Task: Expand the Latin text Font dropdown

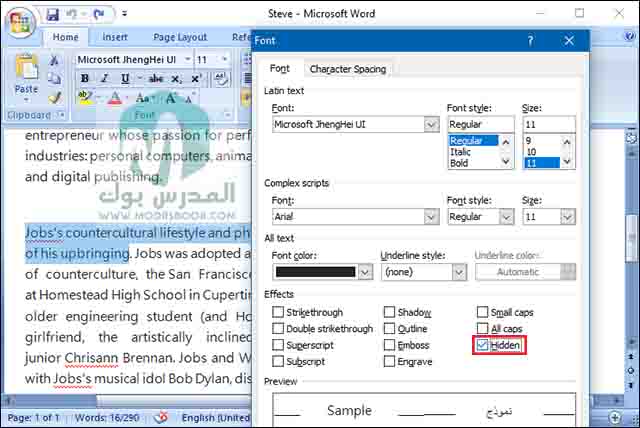Action: click(431, 124)
